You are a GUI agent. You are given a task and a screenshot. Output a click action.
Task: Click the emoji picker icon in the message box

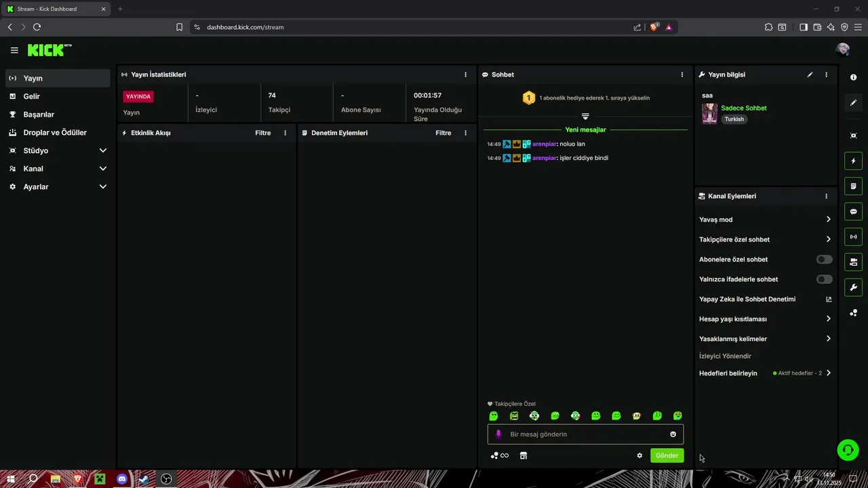673,434
